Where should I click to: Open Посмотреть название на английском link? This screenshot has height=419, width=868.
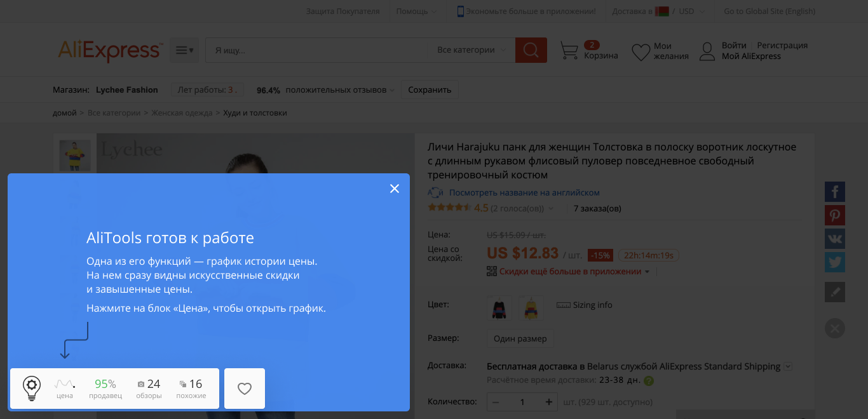pyautogui.click(x=524, y=192)
